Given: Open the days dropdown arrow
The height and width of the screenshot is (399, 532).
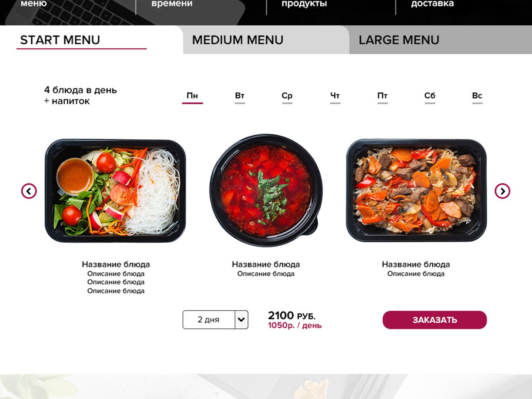Looking at the screenshot, I should [x=241, y=320].
